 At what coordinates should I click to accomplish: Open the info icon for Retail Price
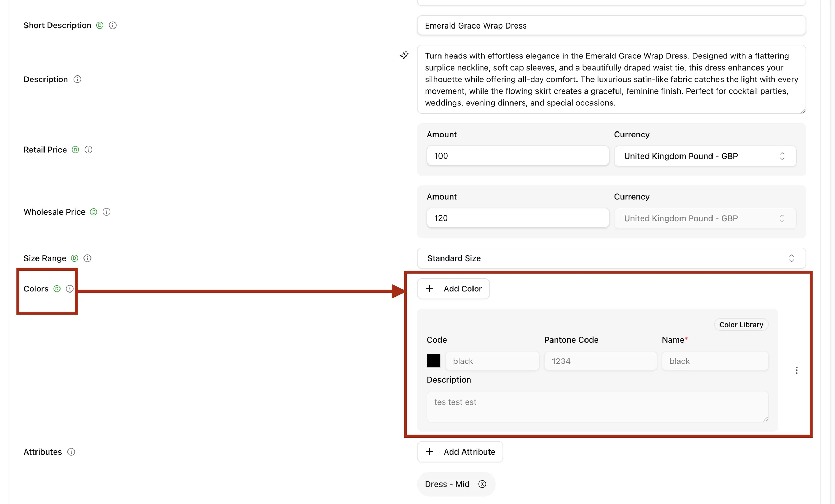(x=88, y=150)
